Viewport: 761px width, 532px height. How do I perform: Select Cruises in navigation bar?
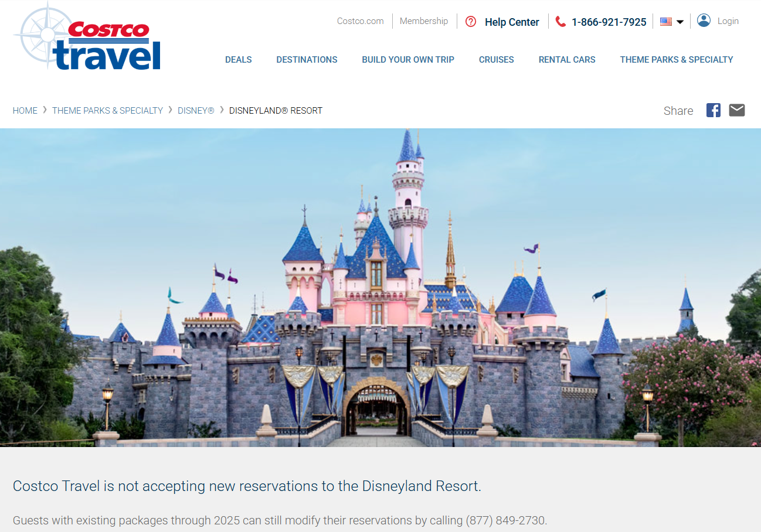point(496,59)
